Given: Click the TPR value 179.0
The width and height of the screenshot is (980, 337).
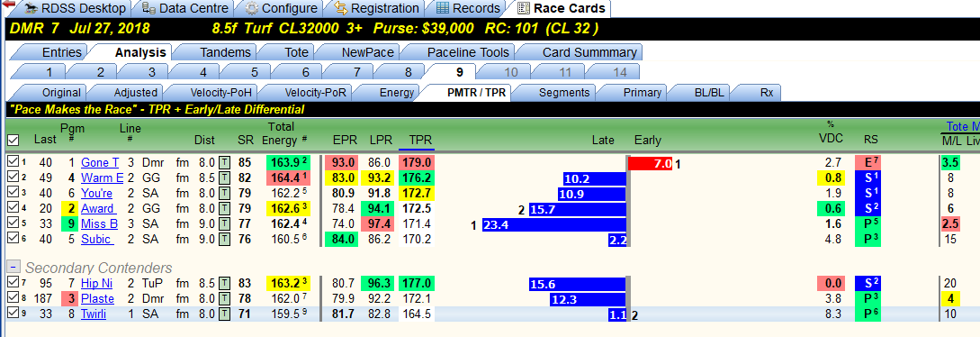Looking at the screenshot, I should point(417,162).
